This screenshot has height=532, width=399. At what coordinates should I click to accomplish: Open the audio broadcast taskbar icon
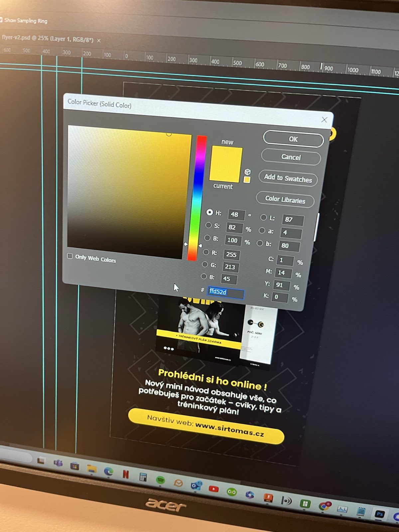(x=286, y=500)
